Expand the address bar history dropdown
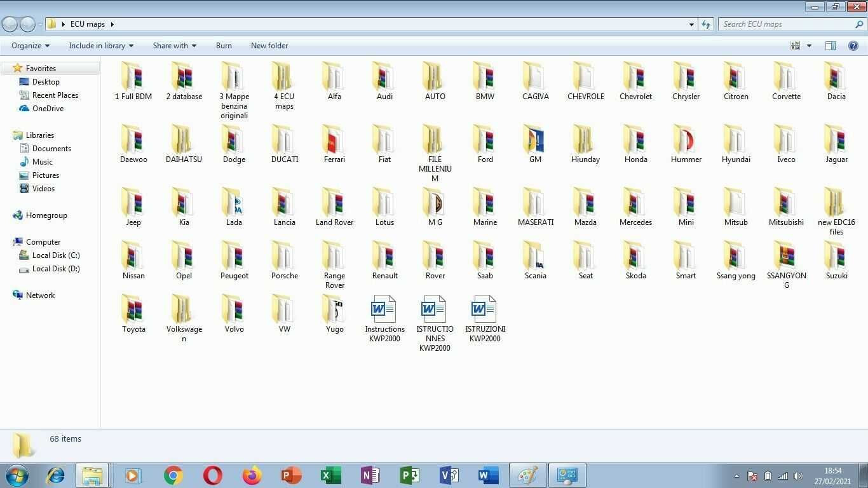This screenshot has width=868, height=488. click(x=691, y=24)
